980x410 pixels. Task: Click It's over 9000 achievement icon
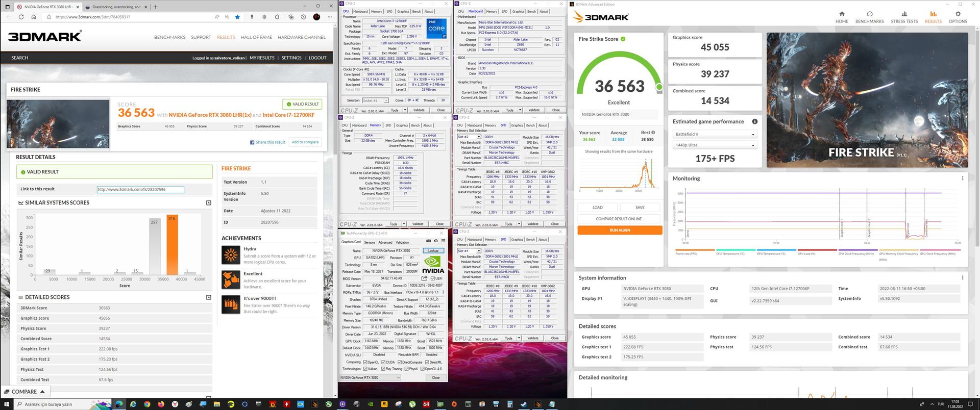click(x=231, y=304)
